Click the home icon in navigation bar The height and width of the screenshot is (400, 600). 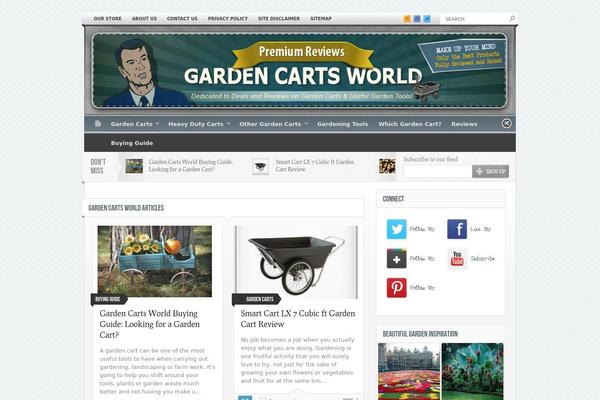pyautogui.click(x=98, y=124)
